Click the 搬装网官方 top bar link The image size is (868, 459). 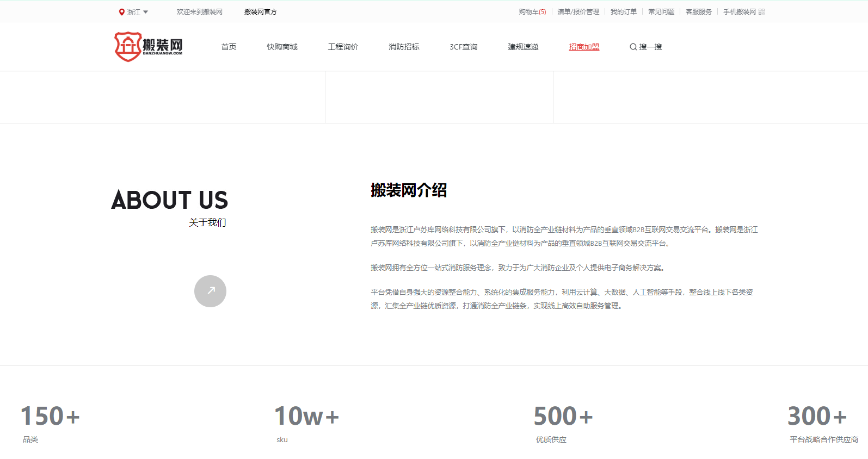pos(260,12)
